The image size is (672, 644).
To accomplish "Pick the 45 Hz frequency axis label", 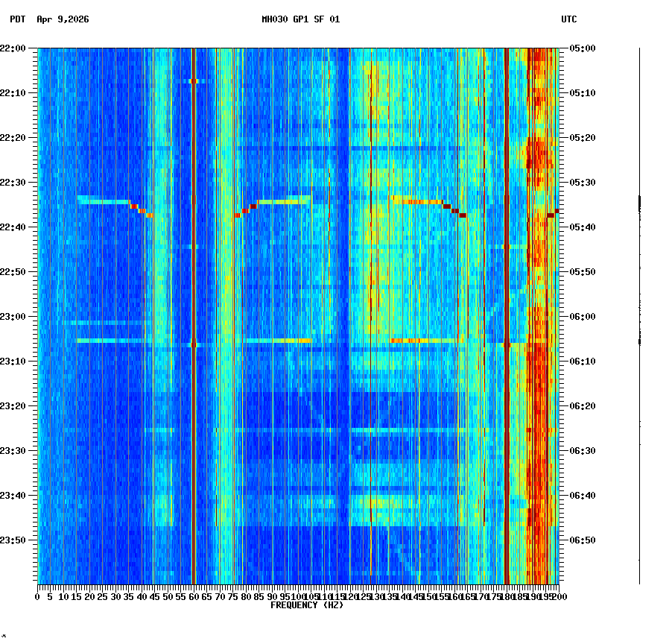I will coord(155,597).
